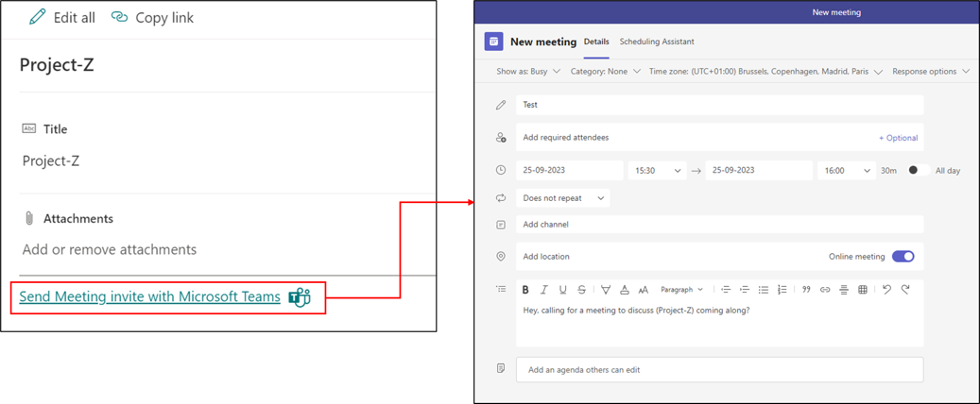This screenshot has height=404, width=980.
Task: Click the pencil icon beside meeting title
Action: point(500,105)
